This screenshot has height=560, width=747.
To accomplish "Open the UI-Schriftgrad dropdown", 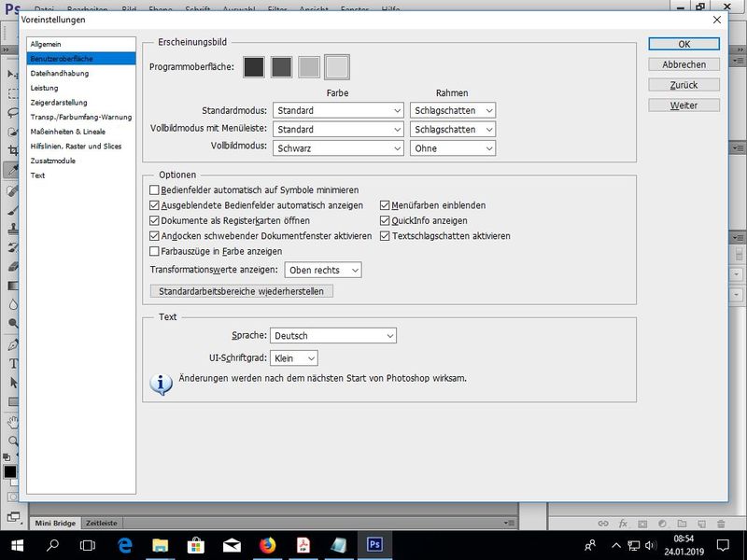I will (294, 358).
